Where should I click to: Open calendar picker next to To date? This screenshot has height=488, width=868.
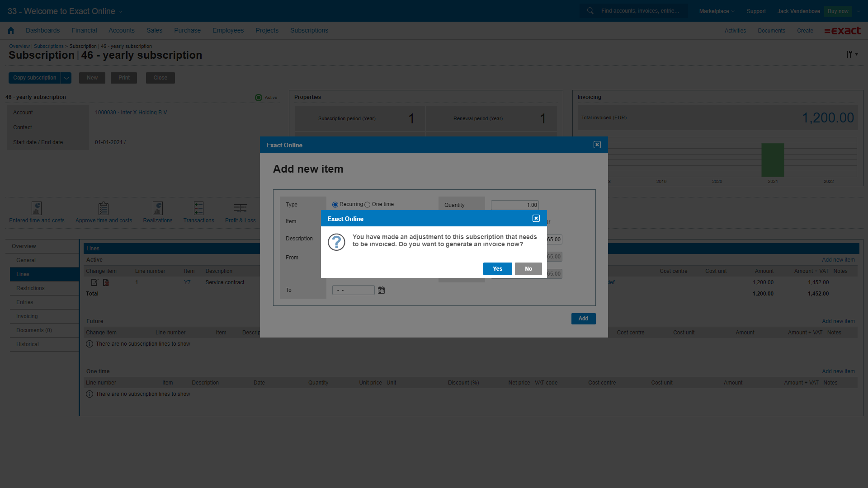[381, 290]
